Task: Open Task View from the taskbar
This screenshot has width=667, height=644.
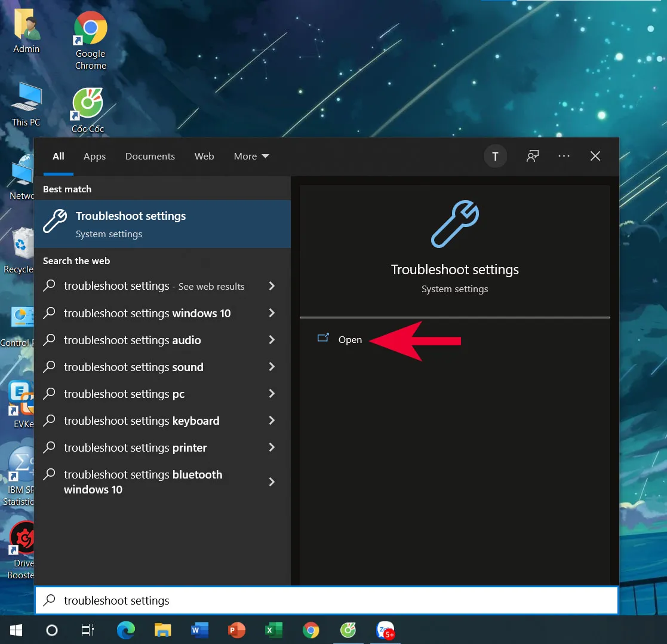Action: coord(88,630)
